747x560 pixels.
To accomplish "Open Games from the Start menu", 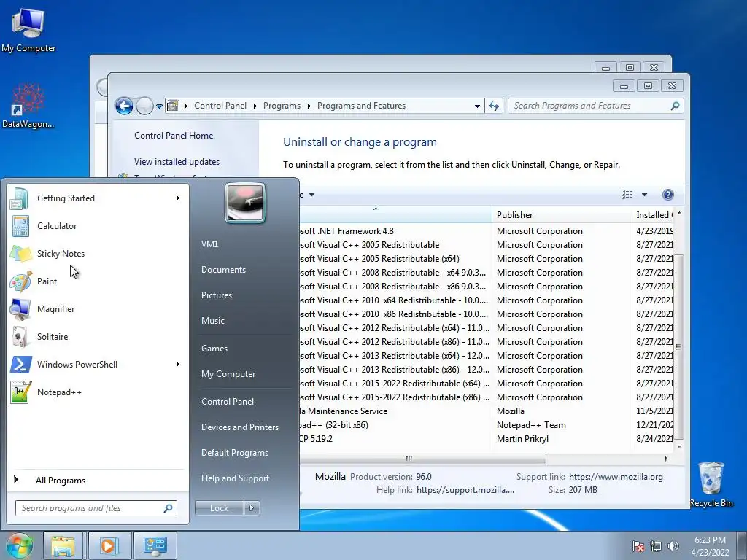I will click(x=214, y=348).
